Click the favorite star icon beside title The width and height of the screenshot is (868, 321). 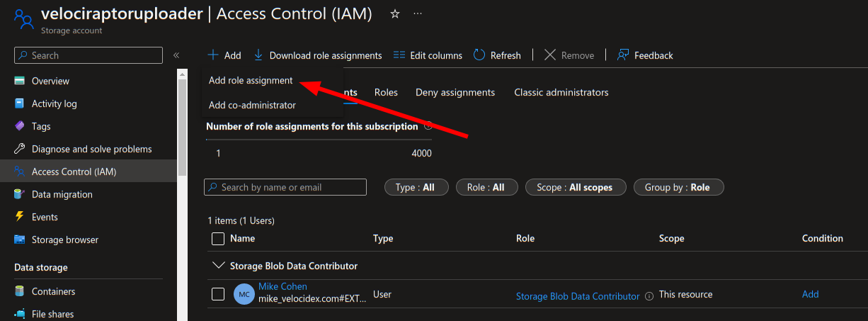tap(395, 14)
